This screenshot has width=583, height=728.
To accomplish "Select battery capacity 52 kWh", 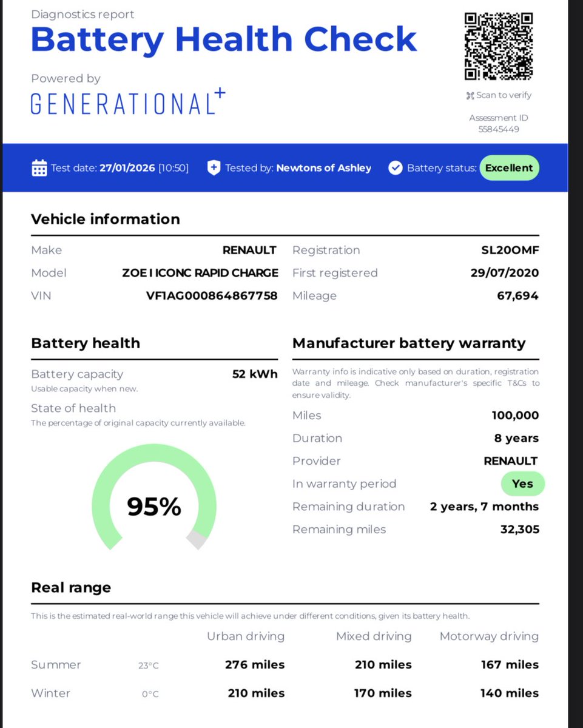I will tap(255, 374).
